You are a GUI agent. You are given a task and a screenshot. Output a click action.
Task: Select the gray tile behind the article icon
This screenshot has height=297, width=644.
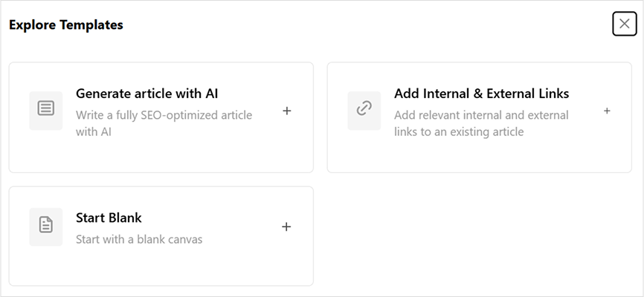46,111
